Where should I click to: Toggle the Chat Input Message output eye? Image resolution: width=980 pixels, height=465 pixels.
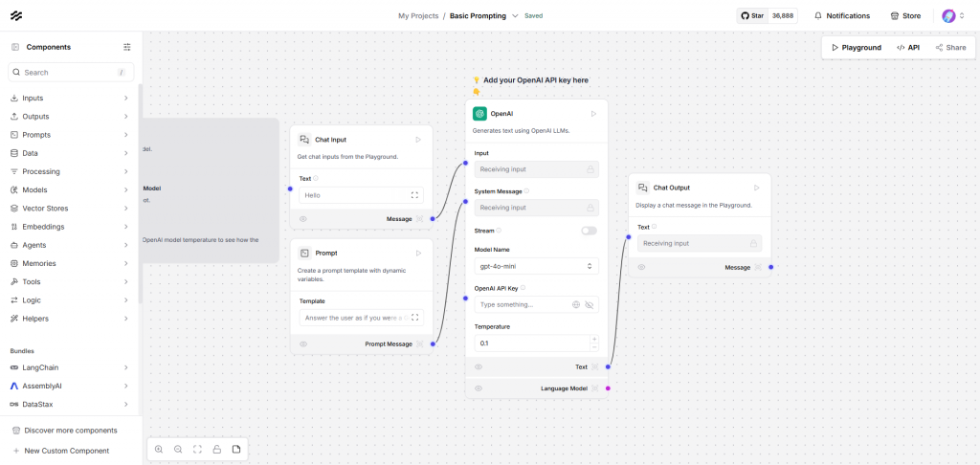pyautogui.click(x=303, y=219)
